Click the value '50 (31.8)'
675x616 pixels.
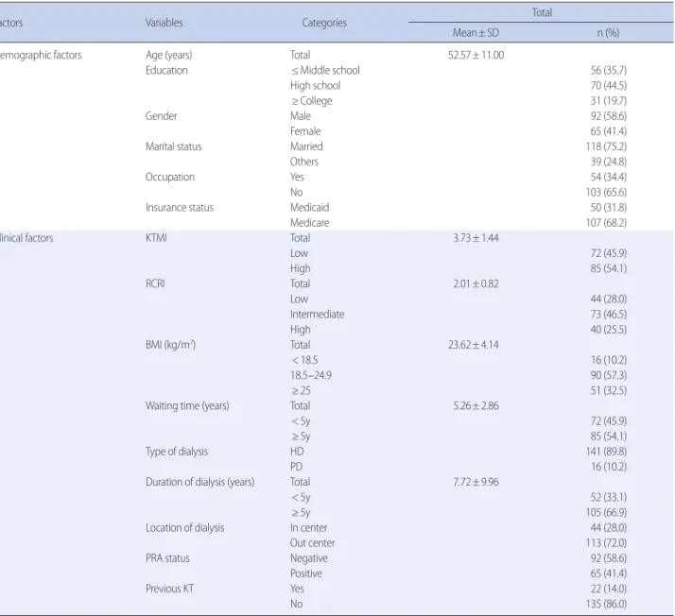[608, 208]
